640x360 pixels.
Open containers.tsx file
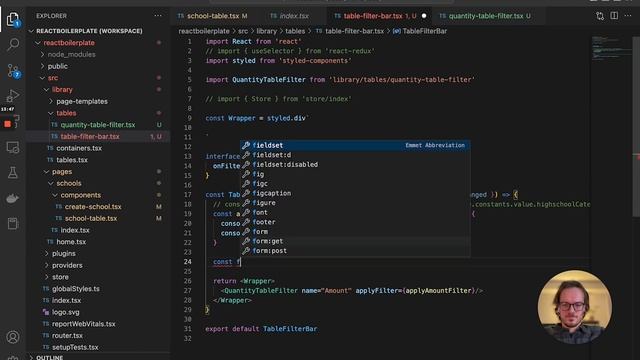pyautogui.click(x=79, y=148)
